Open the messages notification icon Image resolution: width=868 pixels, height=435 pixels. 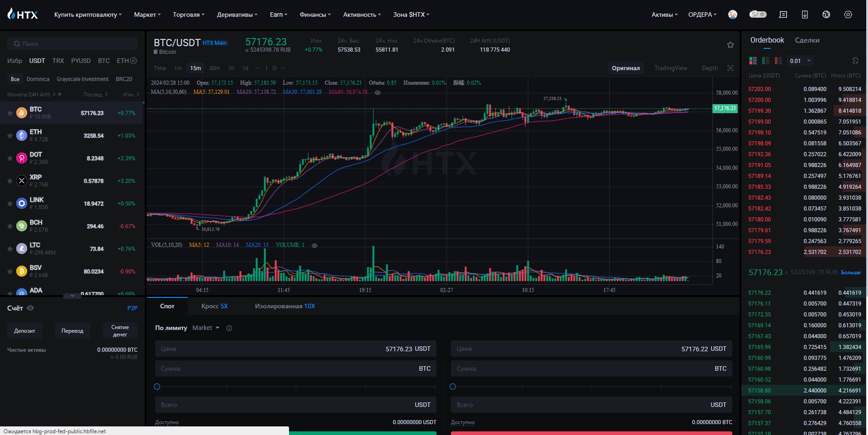783,14
